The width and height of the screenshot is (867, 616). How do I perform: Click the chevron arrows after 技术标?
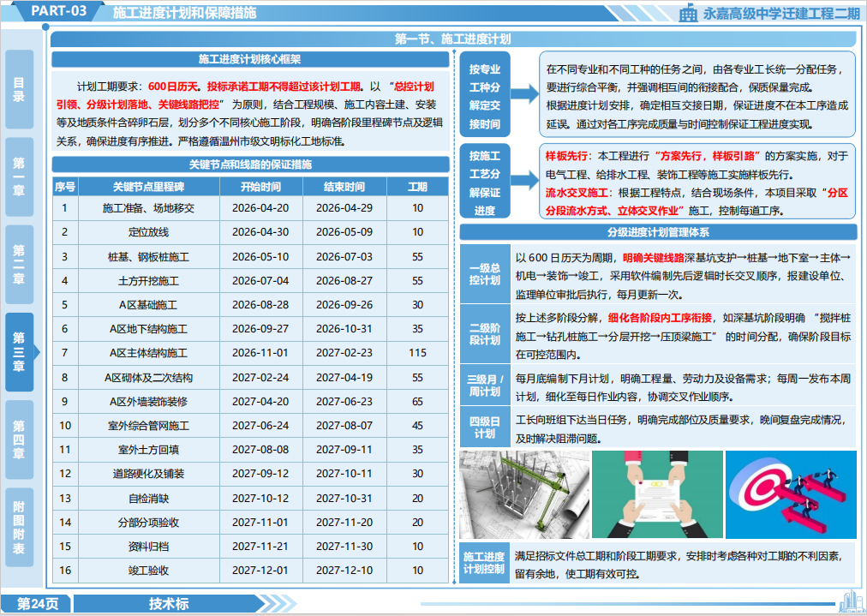(278, 603)
